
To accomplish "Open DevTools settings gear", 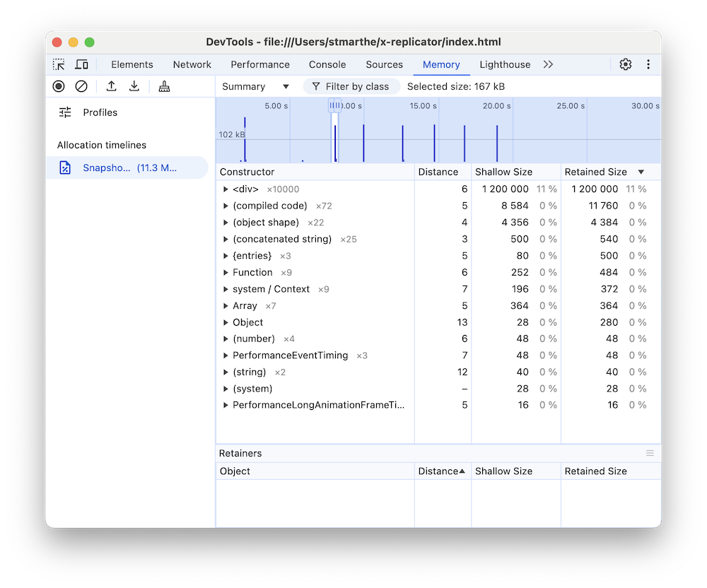I will click(625, 64).
